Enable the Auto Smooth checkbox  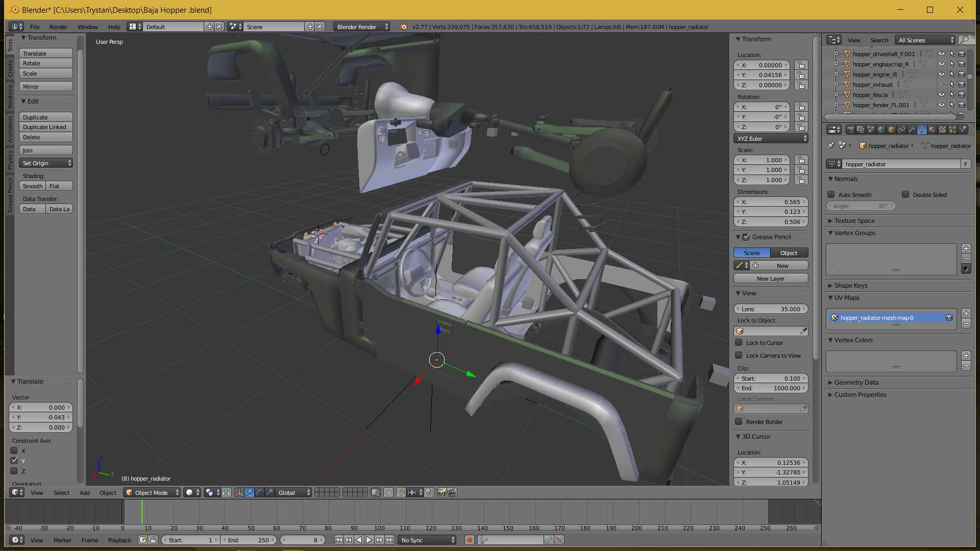(831, 194)
